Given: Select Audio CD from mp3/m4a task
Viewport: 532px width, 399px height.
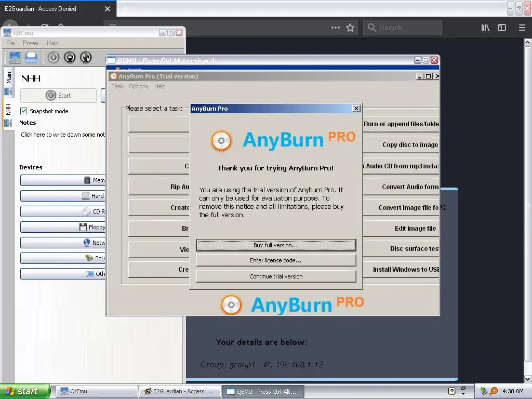Looking at the screenshot, I should pyautogui.click(x=401, y=166).
